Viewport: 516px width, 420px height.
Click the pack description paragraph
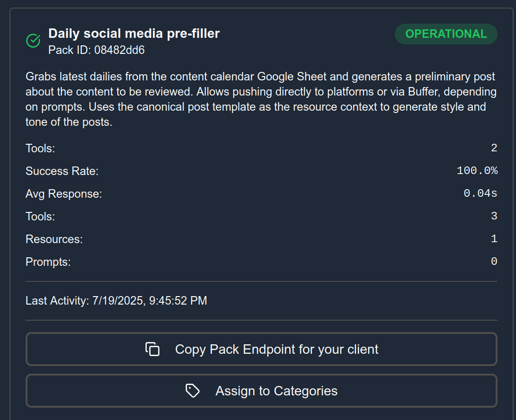261,99
